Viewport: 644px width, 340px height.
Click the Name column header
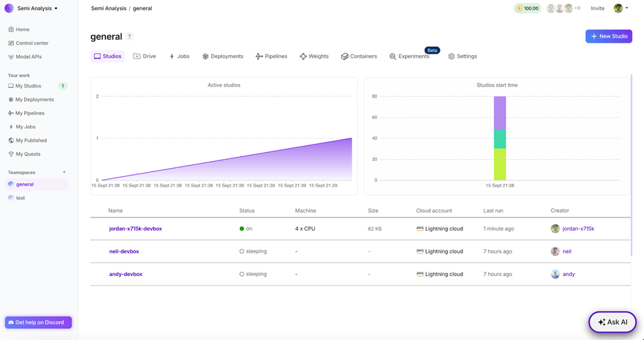[x=115, y=211]
